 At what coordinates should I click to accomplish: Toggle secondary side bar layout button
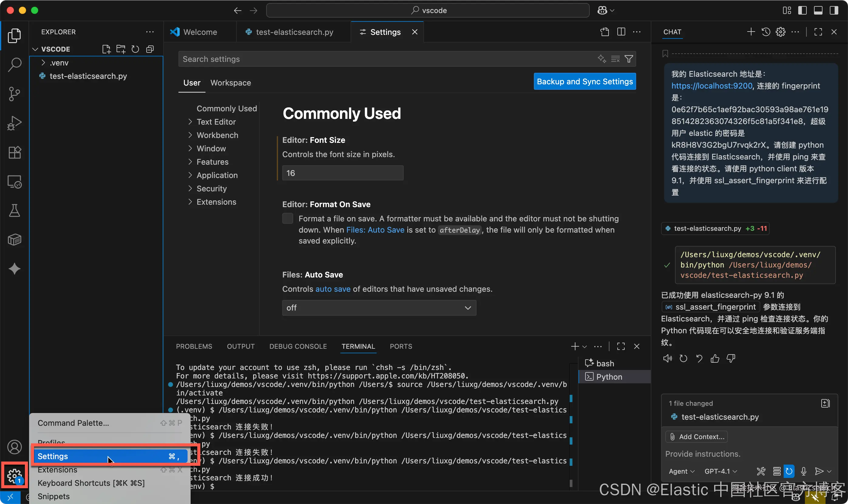(x=834, y=11)
